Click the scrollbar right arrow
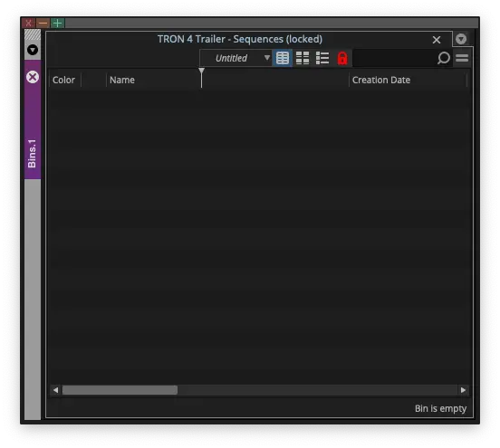This screenshot has width=500, height=448. coord(463,390)
